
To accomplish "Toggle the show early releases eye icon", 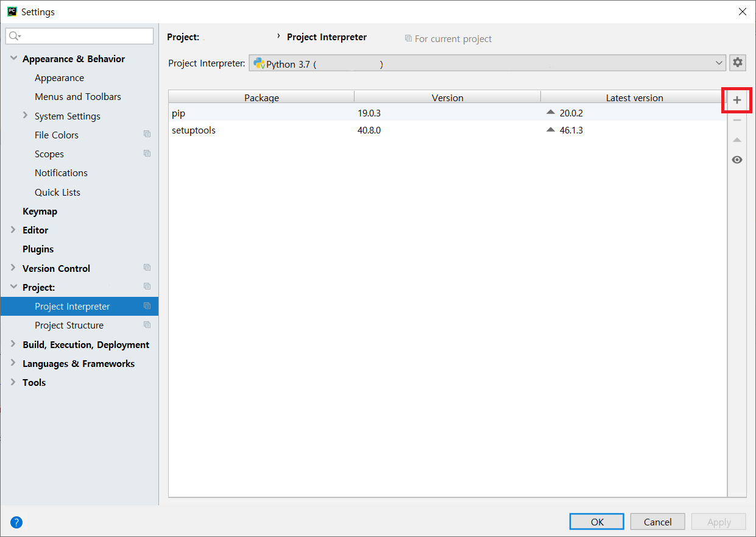I will tap(737, 160).
